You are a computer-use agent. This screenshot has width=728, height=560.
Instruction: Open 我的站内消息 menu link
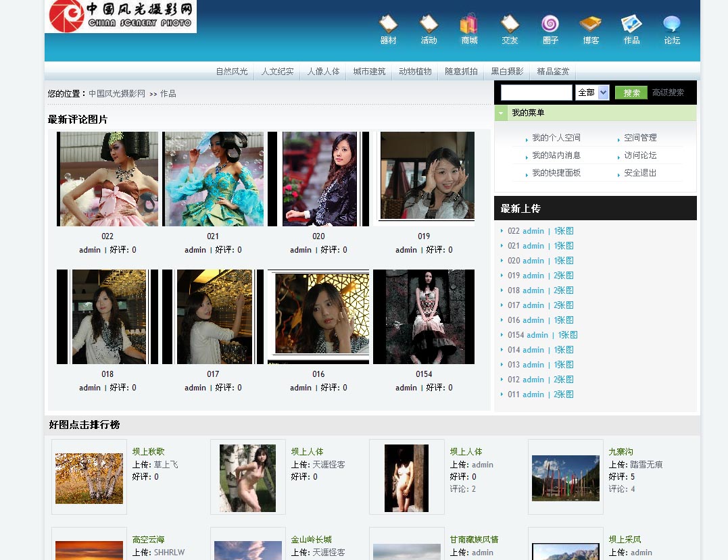point(556,155)
